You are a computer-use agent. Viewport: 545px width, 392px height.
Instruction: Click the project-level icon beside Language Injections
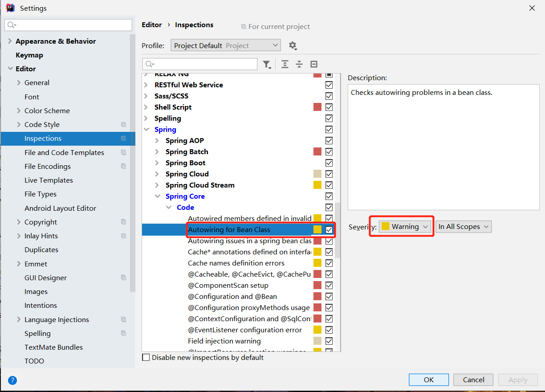click(x=123, y=319)
